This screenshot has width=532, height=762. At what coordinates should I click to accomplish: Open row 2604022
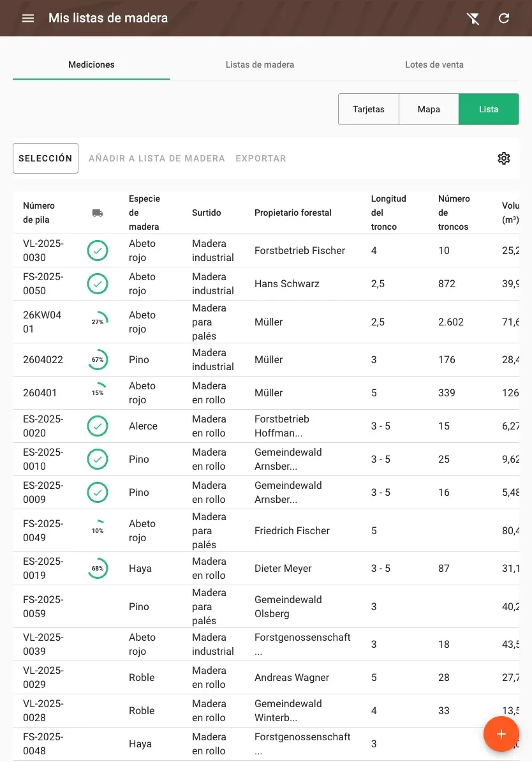tap(266, 359)
